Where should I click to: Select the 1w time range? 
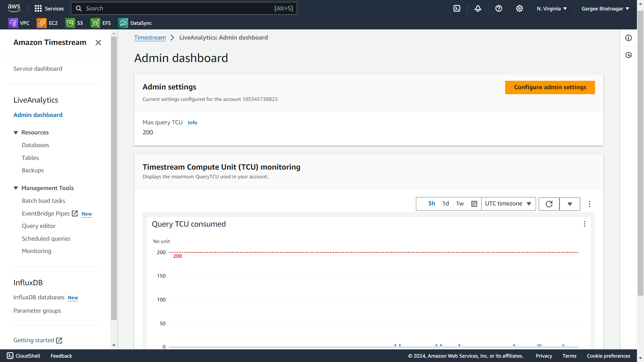tap(460, 203)
